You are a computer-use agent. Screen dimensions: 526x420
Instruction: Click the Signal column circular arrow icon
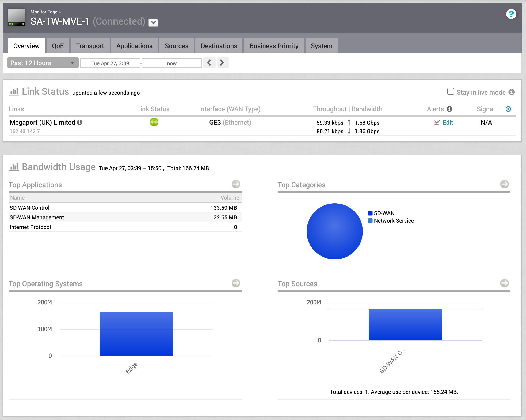click(x=508, y=109)
